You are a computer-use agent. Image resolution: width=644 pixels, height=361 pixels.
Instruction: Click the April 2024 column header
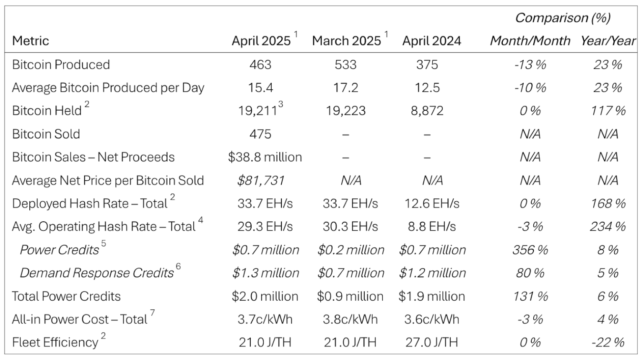coord(431,41)
